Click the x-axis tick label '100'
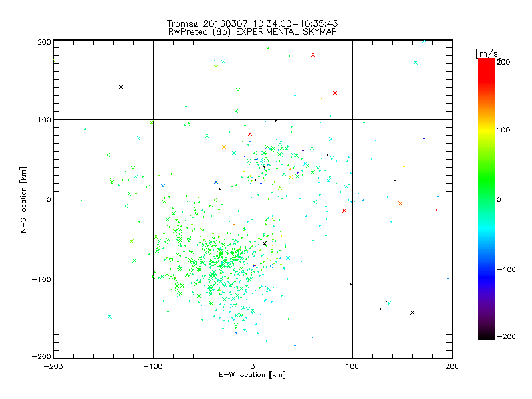 tap(352, 366)
